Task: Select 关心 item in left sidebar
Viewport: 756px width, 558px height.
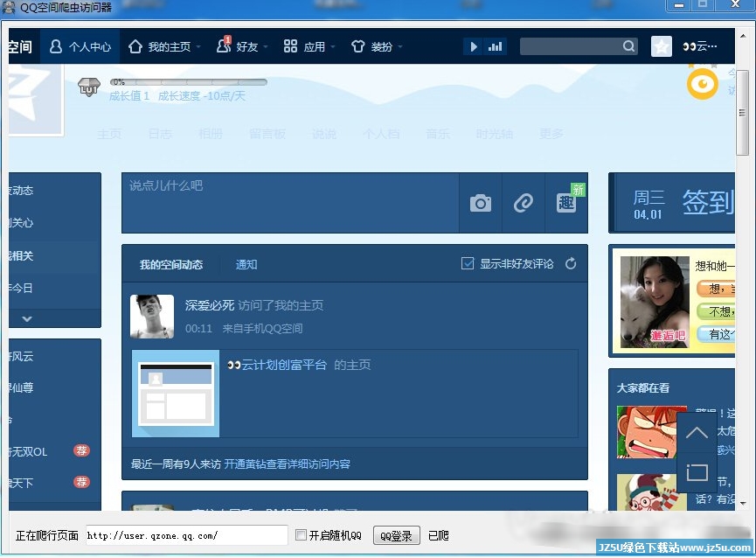Action: 21,223
